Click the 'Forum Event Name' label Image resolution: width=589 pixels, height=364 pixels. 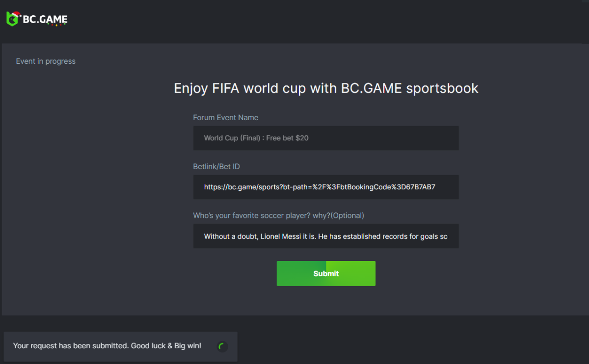[225, 118]
